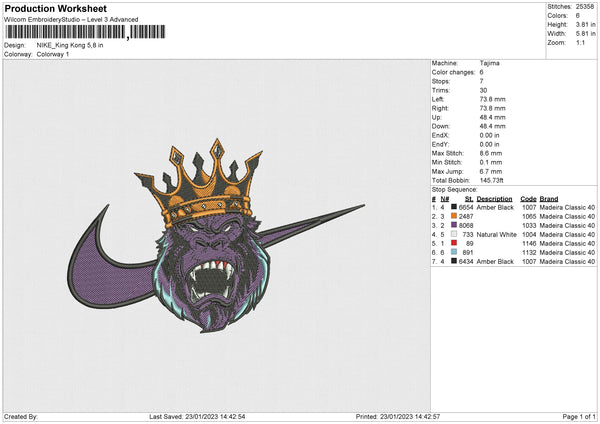Click the 'Description' column header
Viewport: 600px width, 424px height.
tap(494, 199)
